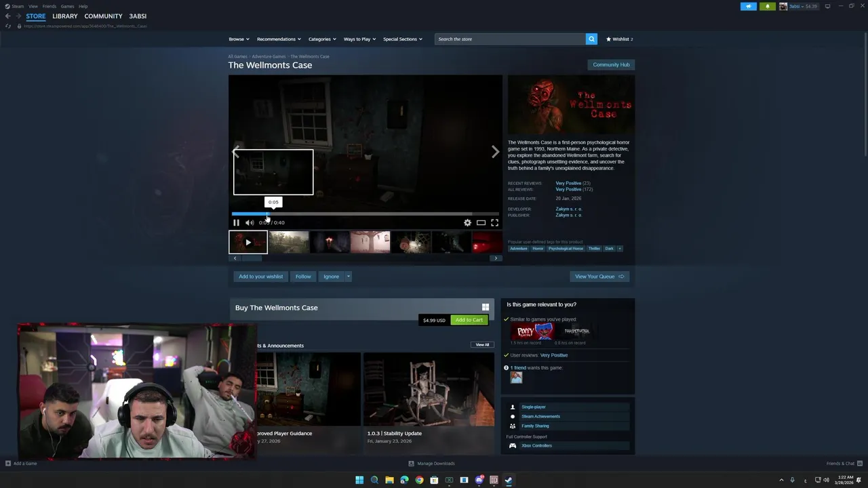The image size is (868, 488).
Task: Focus the Search the store field
Action: tap(510, 39)
